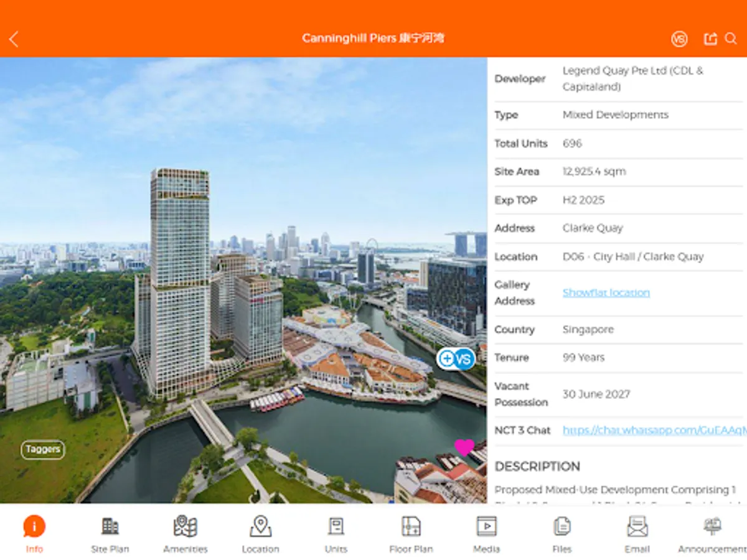
Task: Go back using the header arrow
Action: coord(14,39)
